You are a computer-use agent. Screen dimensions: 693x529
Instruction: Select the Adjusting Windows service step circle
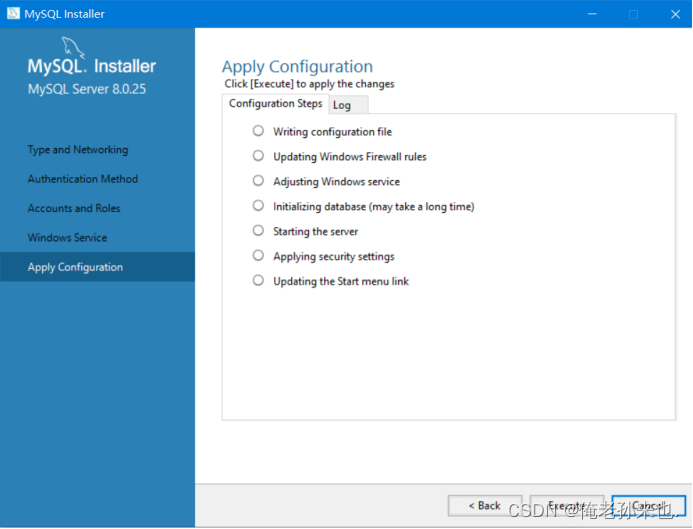258,181
